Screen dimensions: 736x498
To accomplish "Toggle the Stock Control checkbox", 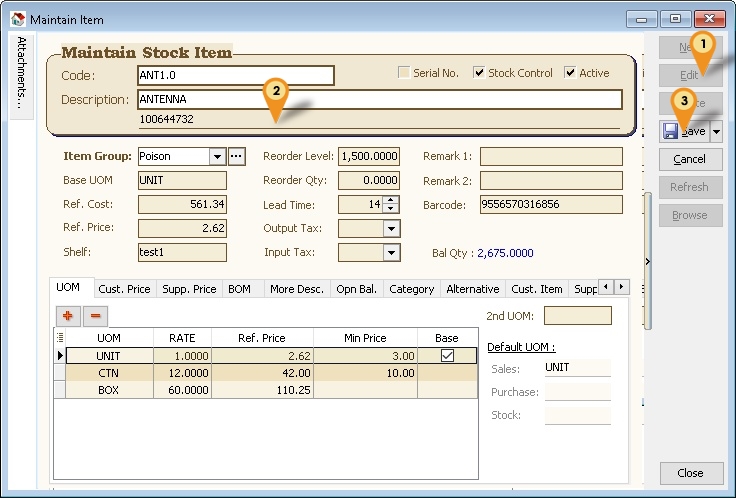I will [x=480, y=73].
